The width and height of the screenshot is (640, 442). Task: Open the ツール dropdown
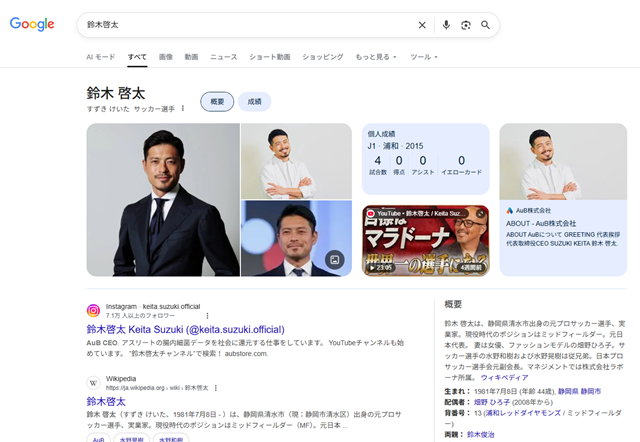424,57
